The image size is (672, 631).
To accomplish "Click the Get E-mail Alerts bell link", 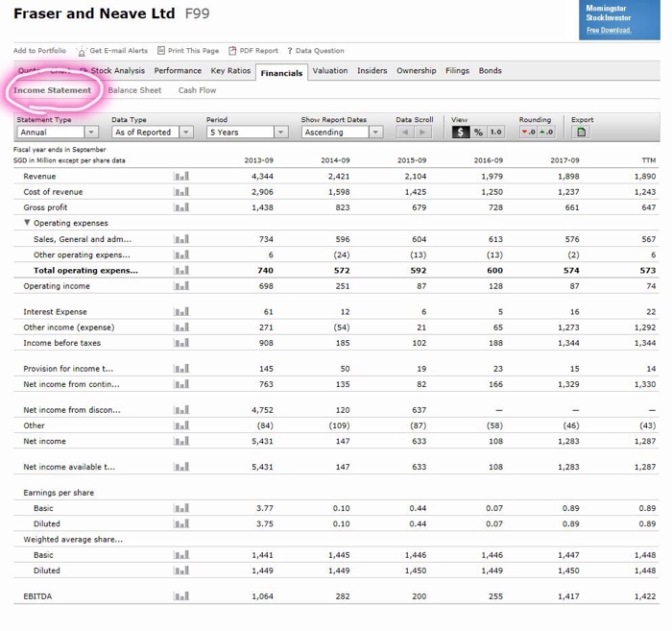I will [x=112, y=51].
